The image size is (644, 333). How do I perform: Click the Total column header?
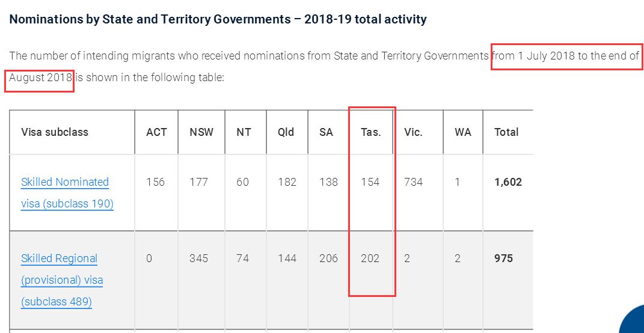(x=506, y=132)
